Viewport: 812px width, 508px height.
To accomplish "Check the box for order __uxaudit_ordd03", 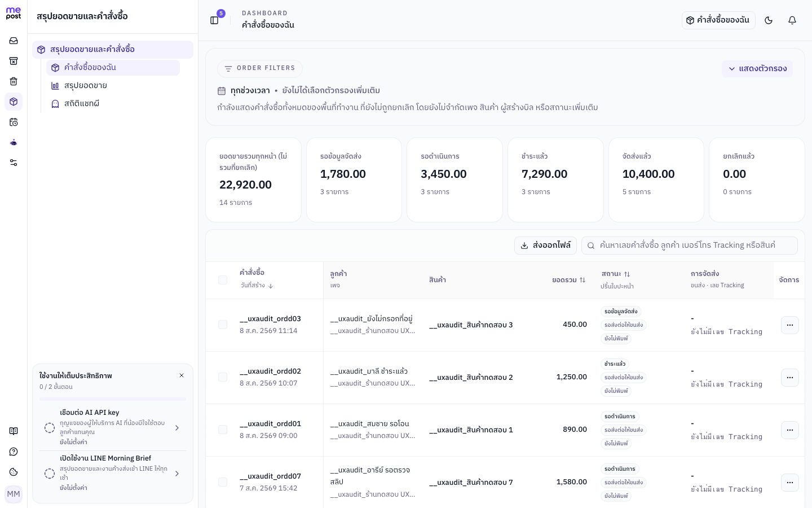I will 223,325.
